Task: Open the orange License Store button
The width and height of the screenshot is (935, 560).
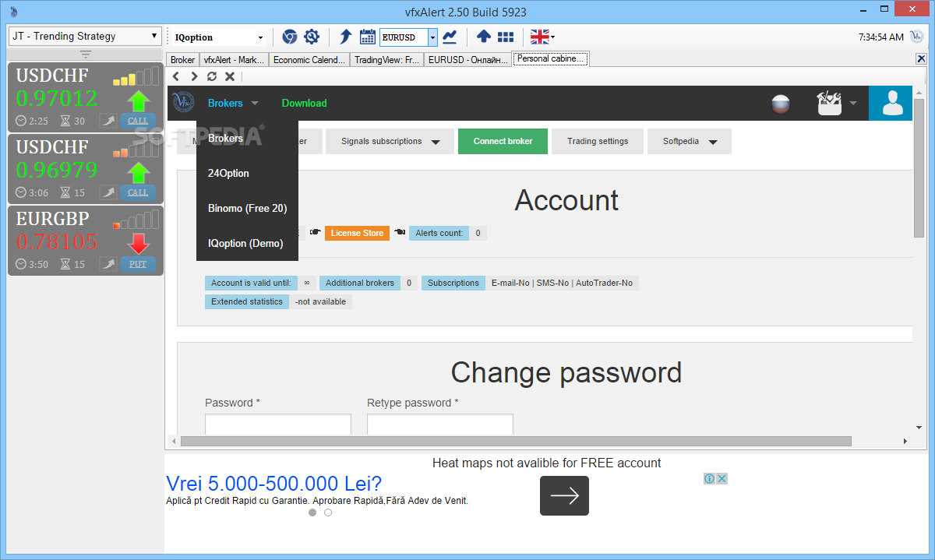Action: coord(357,233)
